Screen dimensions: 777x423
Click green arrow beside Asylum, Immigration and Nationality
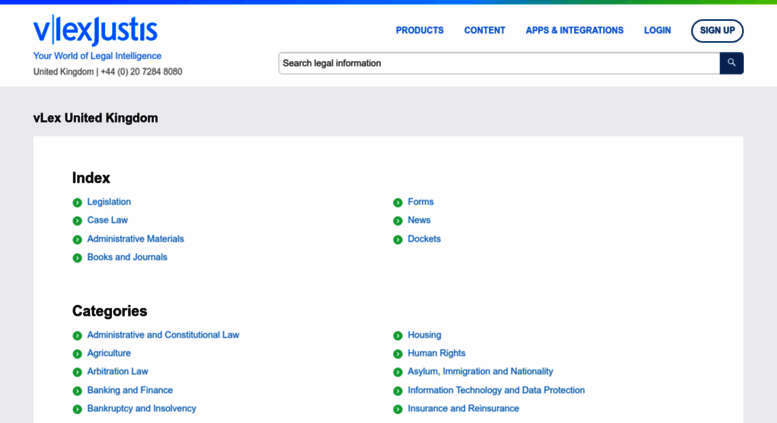398,372
